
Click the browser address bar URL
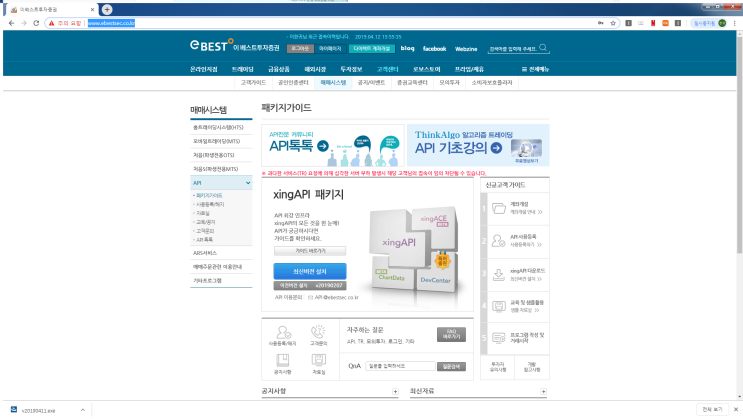tap(111, 23)
